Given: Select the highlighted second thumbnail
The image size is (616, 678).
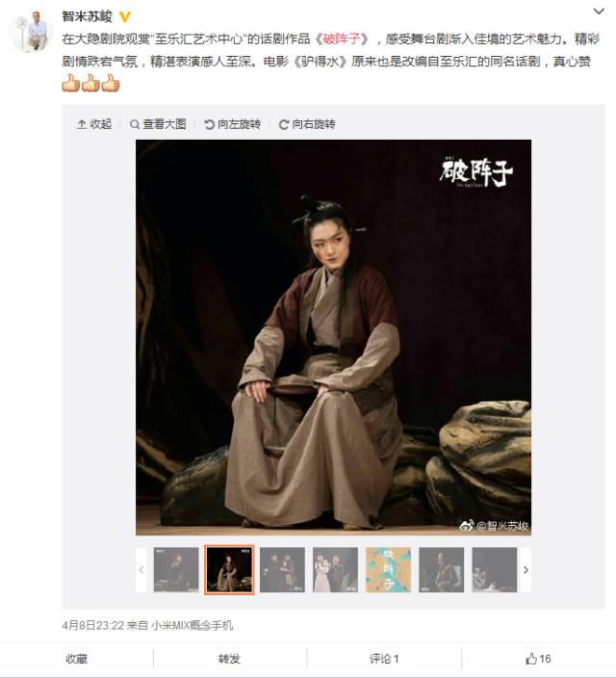Looking at the screenshot, I should pyautogui.click(x=229, y=570).
